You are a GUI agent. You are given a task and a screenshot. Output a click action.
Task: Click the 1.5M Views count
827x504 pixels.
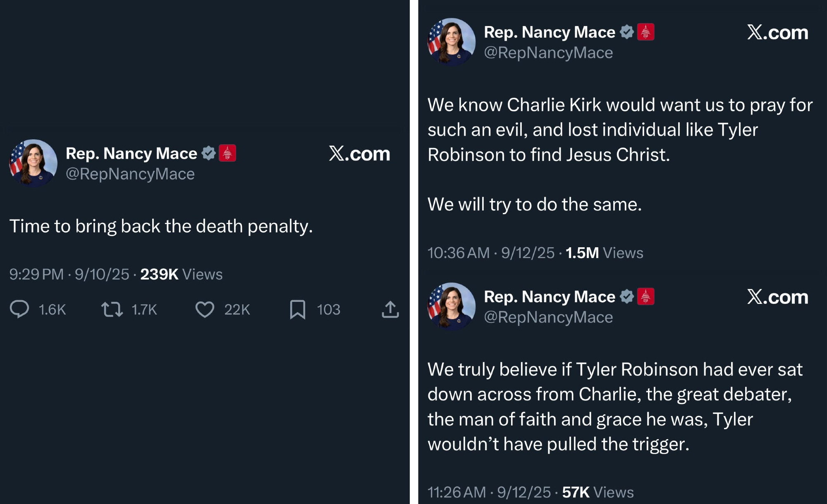[x=604, y=253]
